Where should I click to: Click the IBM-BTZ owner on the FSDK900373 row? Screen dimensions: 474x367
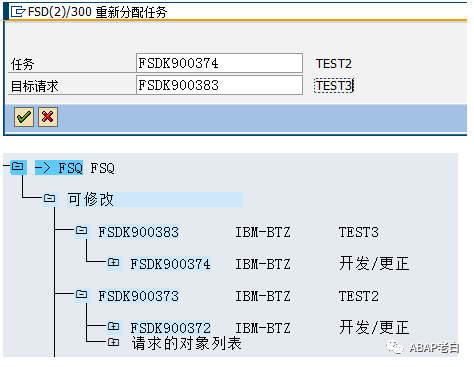point(263,296)
